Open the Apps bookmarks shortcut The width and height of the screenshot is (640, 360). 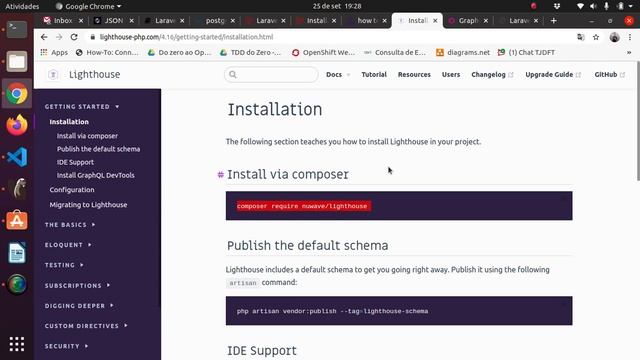click(54, 52)
